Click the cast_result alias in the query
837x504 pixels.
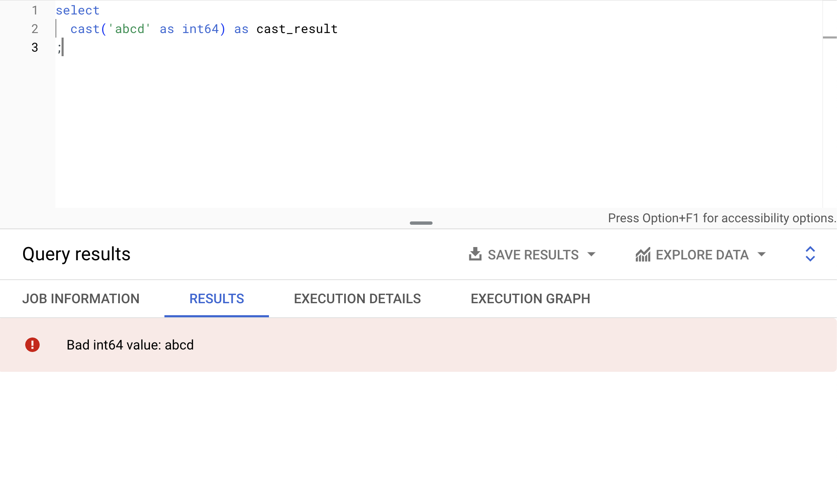click(x=297, y=29)
